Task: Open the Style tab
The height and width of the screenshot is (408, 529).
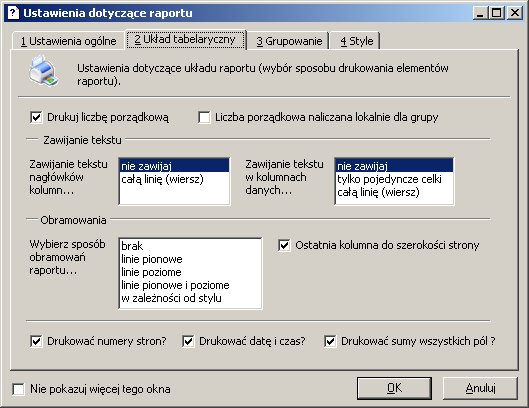Action: (x=357, y=41)
